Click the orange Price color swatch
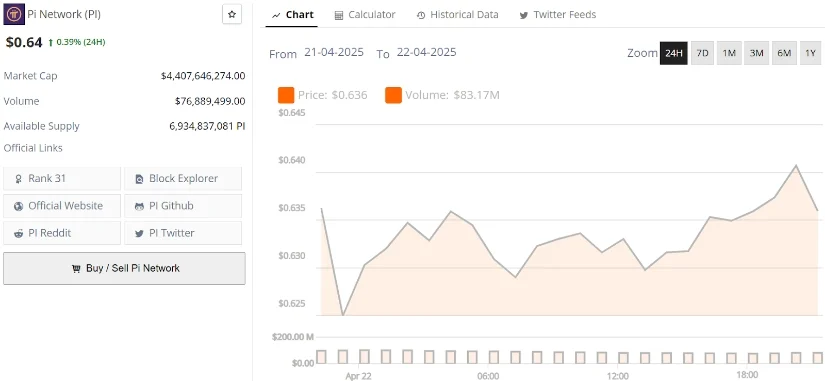Screen dimensions: 825x381 286,95
